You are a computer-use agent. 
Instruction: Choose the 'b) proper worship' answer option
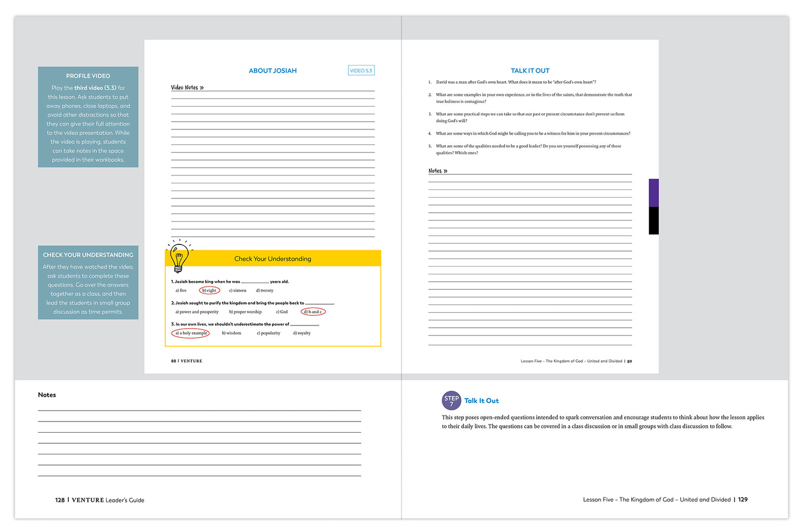pos(245,312)
